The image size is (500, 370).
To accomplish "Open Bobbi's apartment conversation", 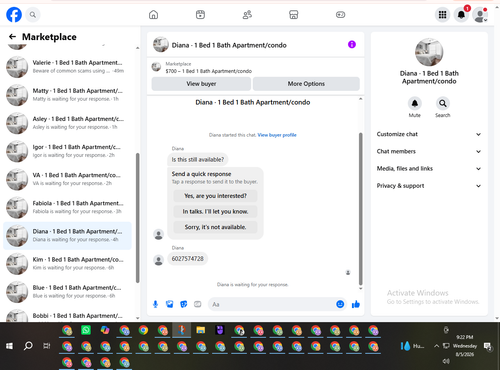I will point(67,315).
